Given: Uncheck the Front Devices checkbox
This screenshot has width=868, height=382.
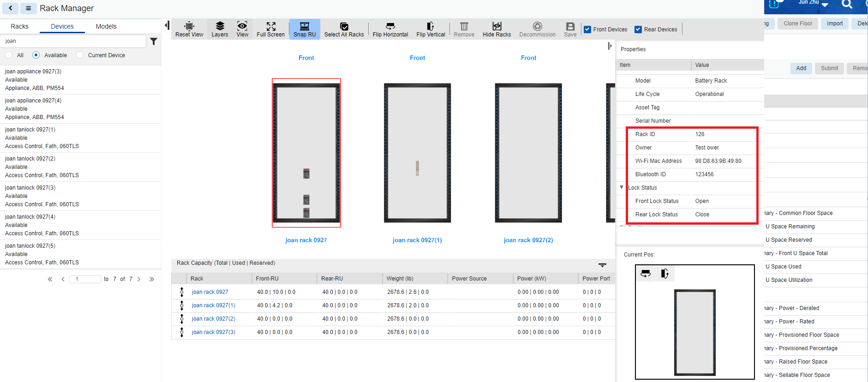Looking at the screenshot, I should point(587,30).
